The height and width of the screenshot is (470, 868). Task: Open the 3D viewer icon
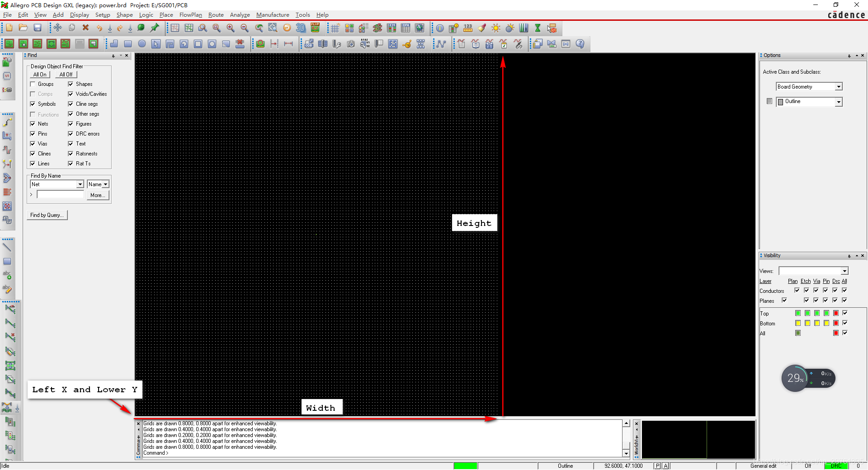point(301,28)
